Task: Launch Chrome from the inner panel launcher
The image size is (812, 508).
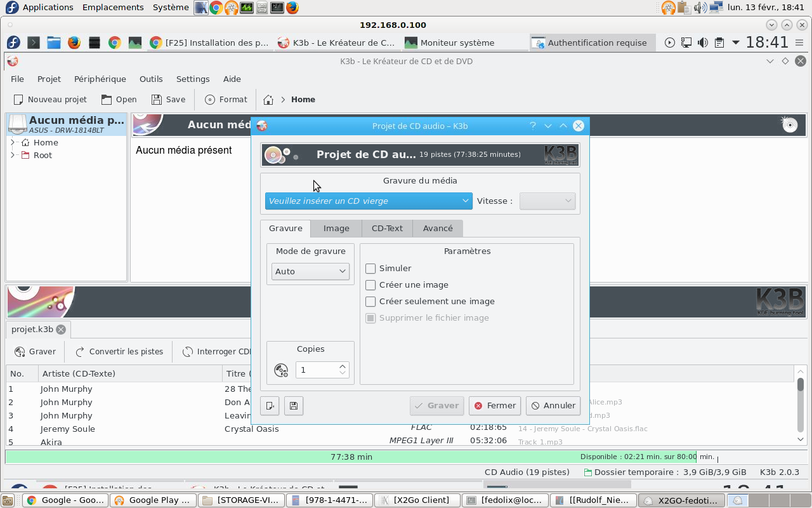Action: tap(115, 43)
